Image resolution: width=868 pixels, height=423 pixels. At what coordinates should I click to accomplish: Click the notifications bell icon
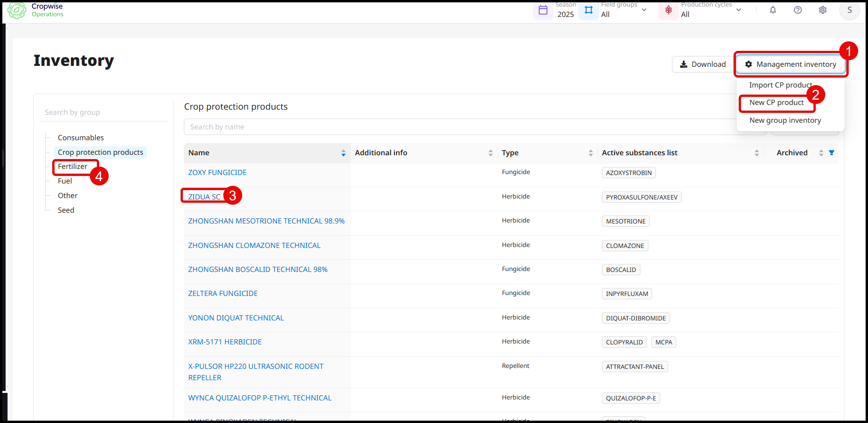pos(773,10)
